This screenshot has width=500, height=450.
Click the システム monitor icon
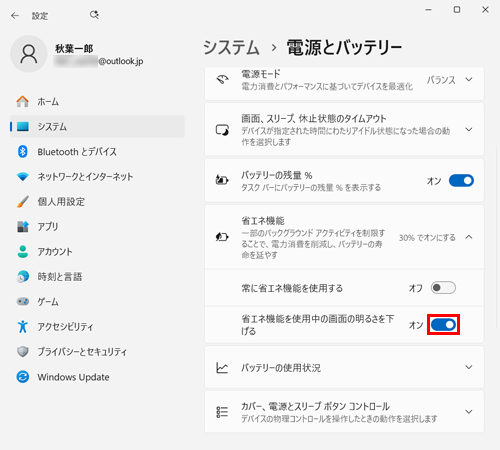(23, 126)
